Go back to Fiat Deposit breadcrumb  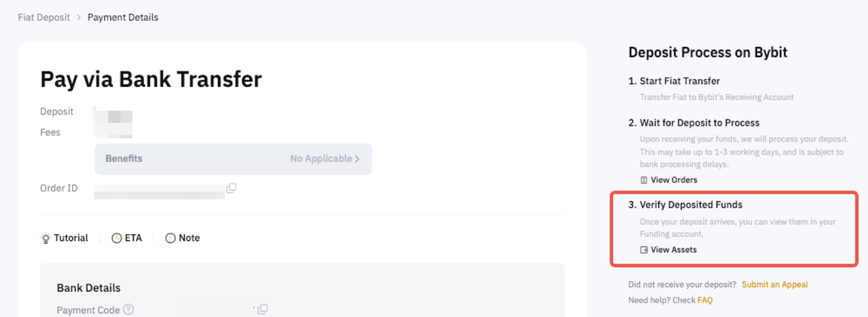[x=43, y=17]
